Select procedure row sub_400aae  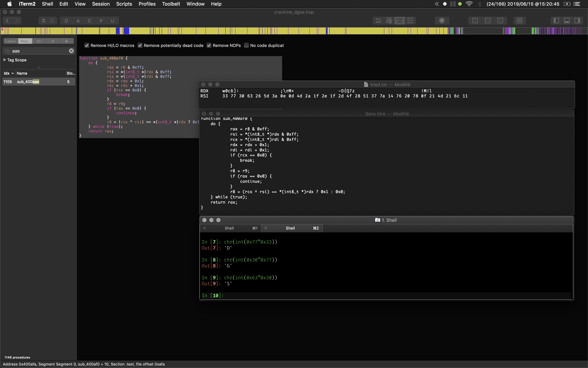pyautogui.click(x=39, y=81)
